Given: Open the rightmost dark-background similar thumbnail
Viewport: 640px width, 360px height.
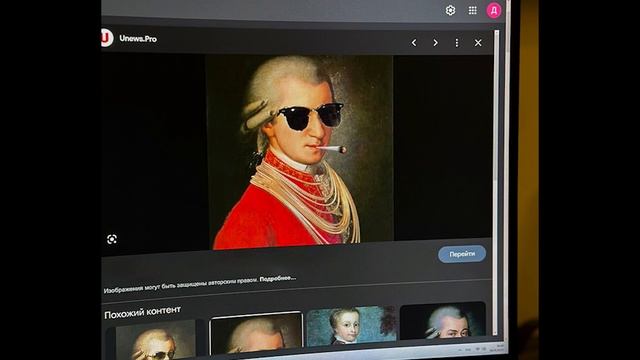Looking at the screenshot, I should 443,319.
